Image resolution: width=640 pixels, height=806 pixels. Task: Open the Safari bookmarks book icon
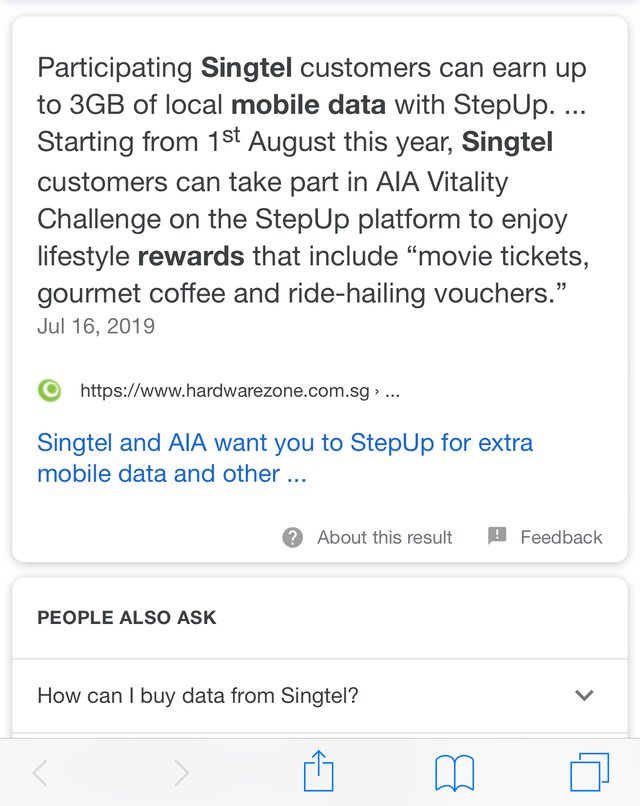[x=454, y=773]
